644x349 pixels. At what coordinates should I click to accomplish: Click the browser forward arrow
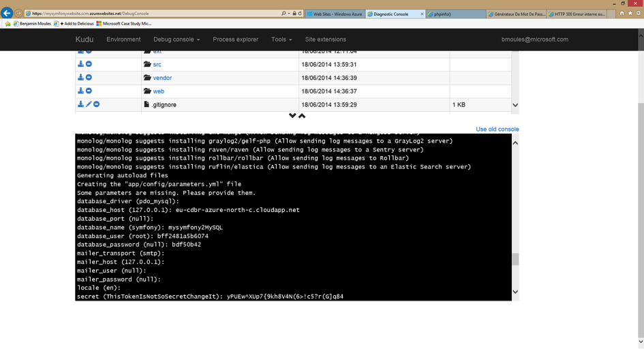18,14
